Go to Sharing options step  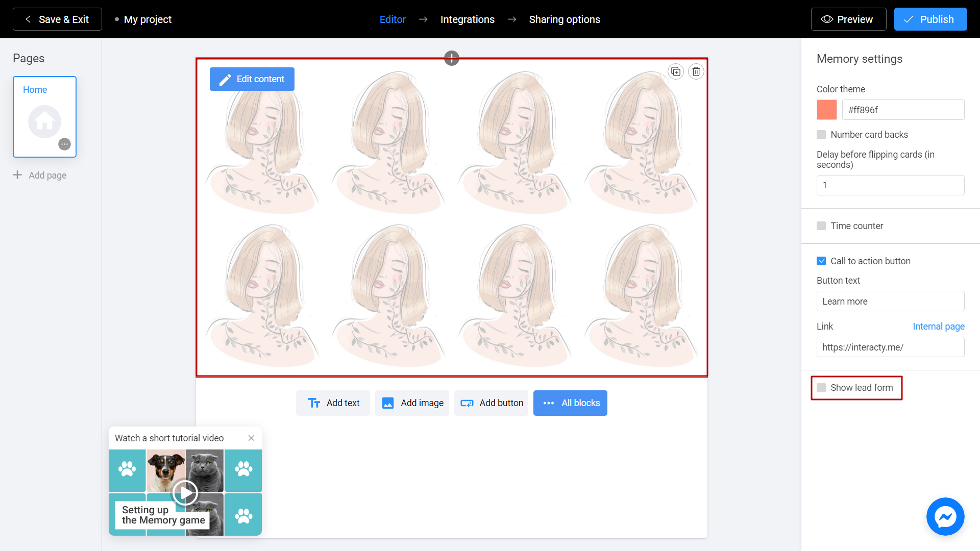tap(564, 19)
